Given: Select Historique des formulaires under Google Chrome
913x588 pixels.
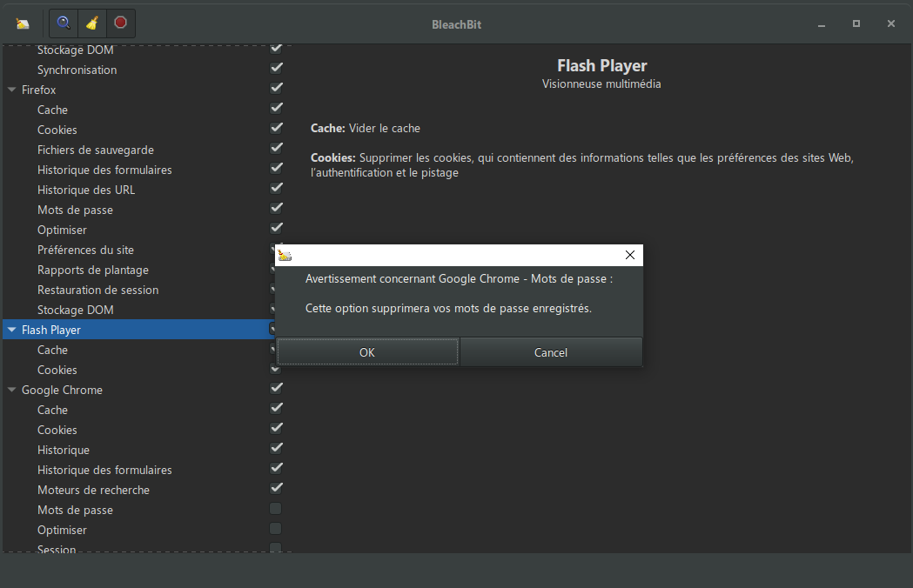Looking at the screenshot, I should coord(104,470).
